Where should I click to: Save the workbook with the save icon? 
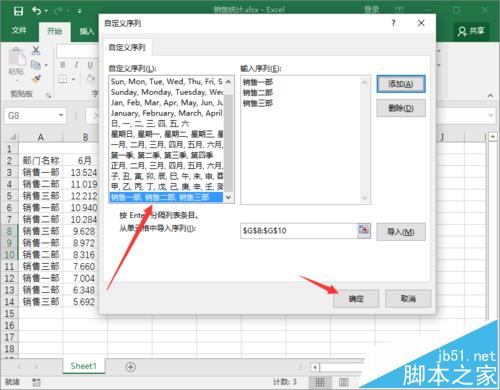[18, 11]
